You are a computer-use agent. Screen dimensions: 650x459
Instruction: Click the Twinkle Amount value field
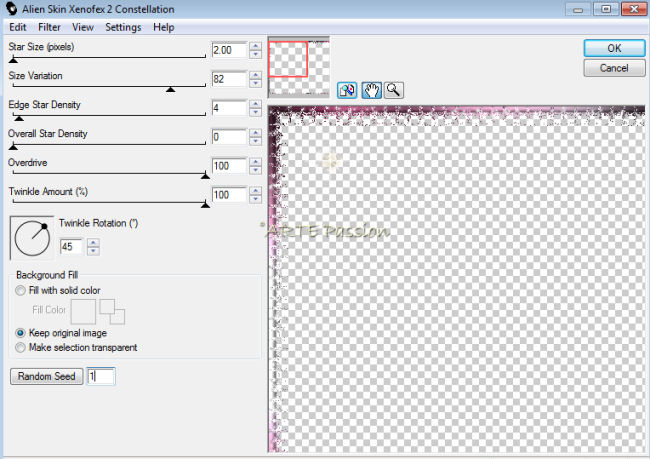(229, 195)
